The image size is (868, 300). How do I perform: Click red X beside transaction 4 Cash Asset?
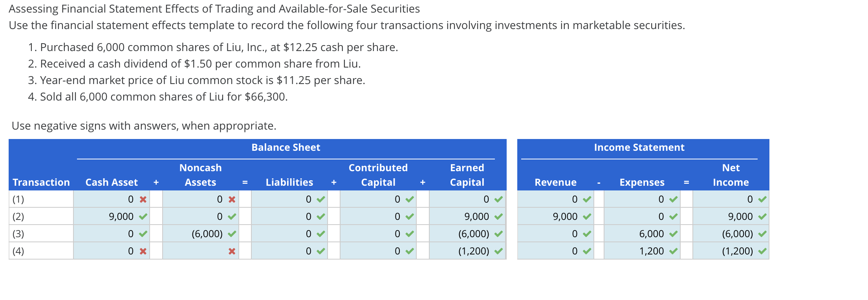[143, 251]
